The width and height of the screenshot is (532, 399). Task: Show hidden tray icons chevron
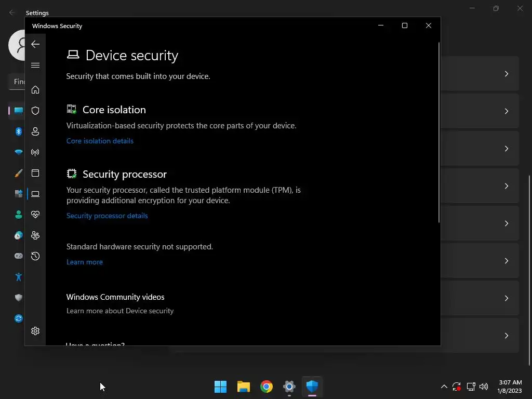pyautogui.click(x=444, y=387)
